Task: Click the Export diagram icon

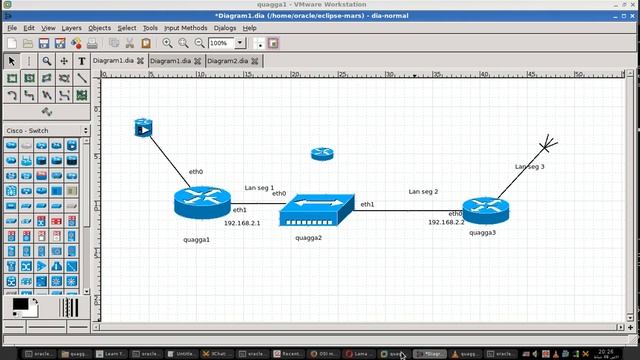Action: pyautogui.click(x=76, y=43)
